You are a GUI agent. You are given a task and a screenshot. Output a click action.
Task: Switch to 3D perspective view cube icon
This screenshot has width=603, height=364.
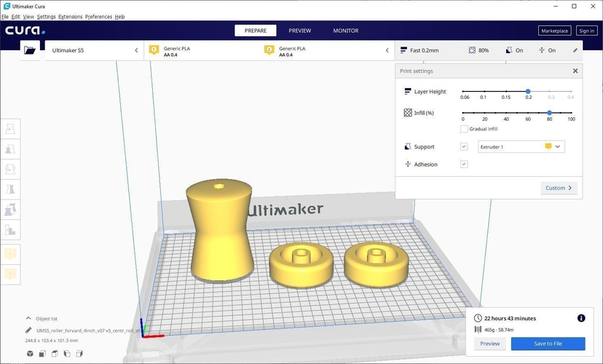(x=30, y=354)
